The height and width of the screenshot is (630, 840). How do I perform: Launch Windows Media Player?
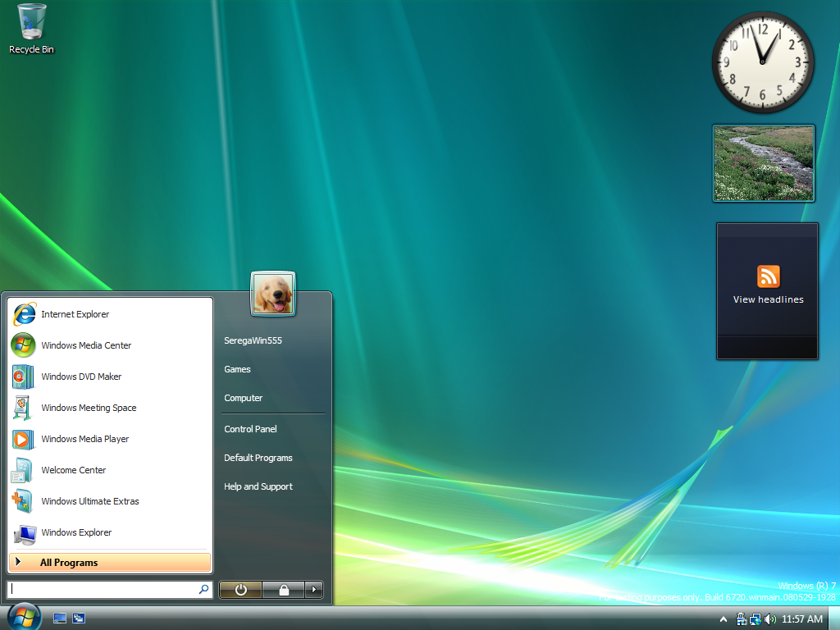(x=84, y=439)
